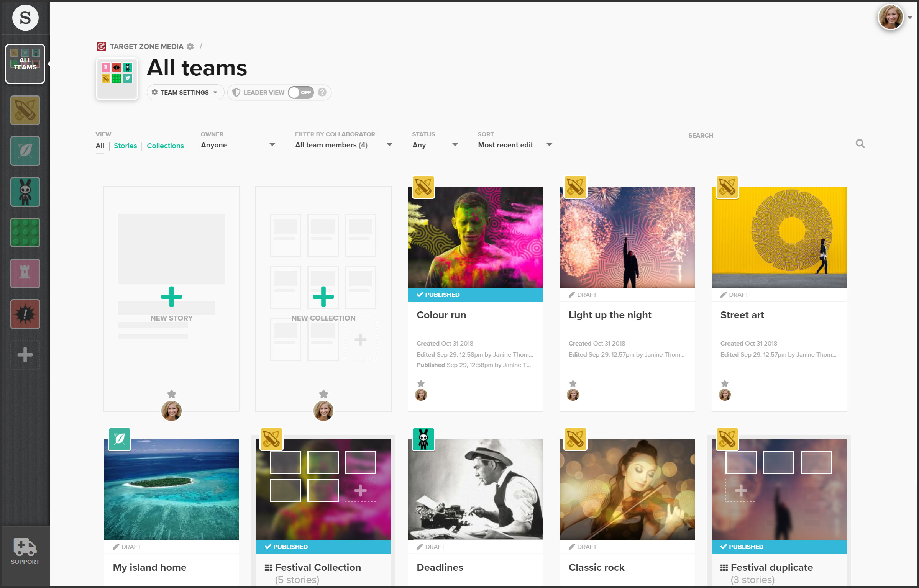Switch to the Stories view tab
Image resolution: width=919 pixels, height=588 pixels.
[125, 146]
